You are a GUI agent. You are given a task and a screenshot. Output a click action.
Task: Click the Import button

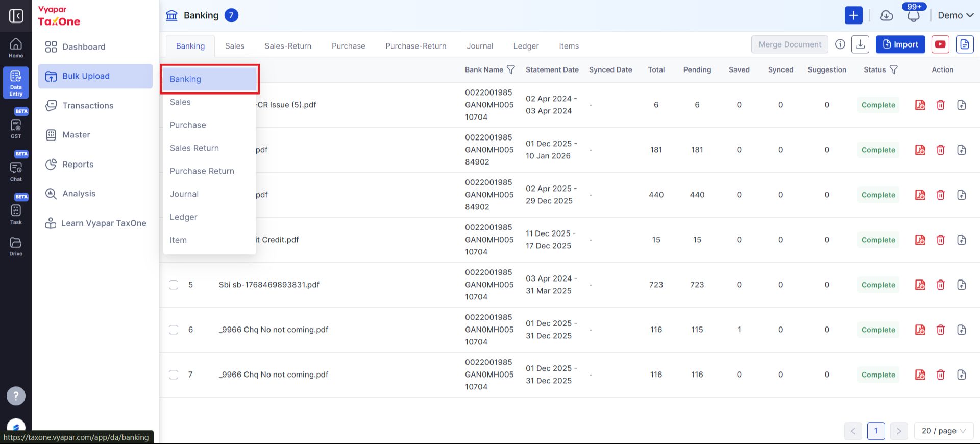900,44
